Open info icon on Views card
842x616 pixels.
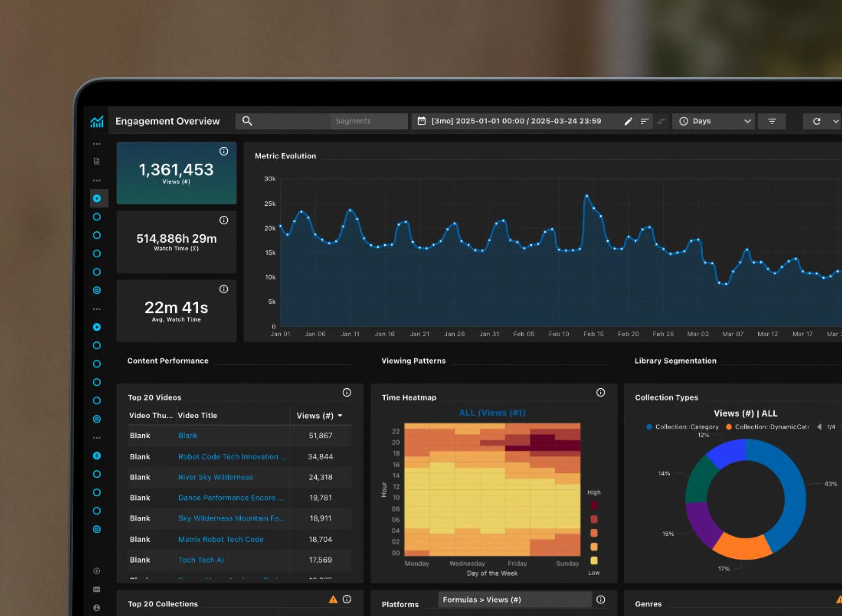pos(224,151)
